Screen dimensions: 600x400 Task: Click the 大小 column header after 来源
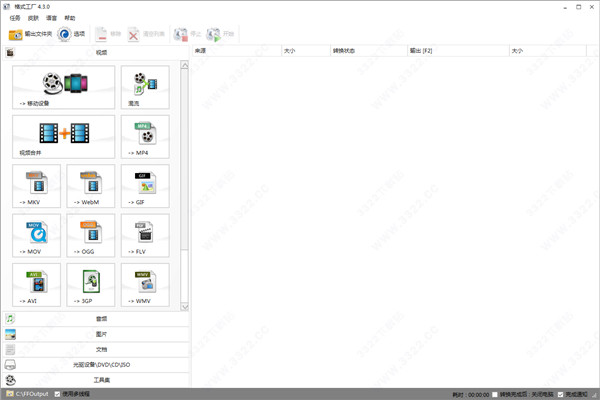(x=306, y=51)
